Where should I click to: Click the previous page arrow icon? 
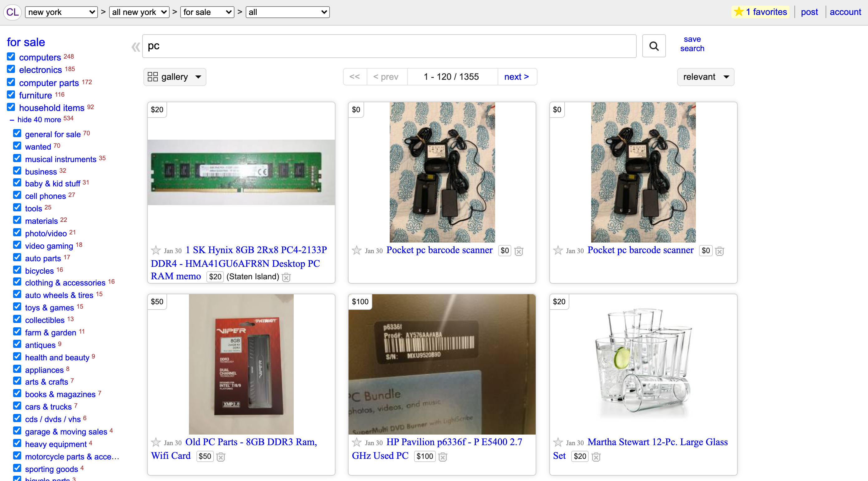[x=386, y=76]
